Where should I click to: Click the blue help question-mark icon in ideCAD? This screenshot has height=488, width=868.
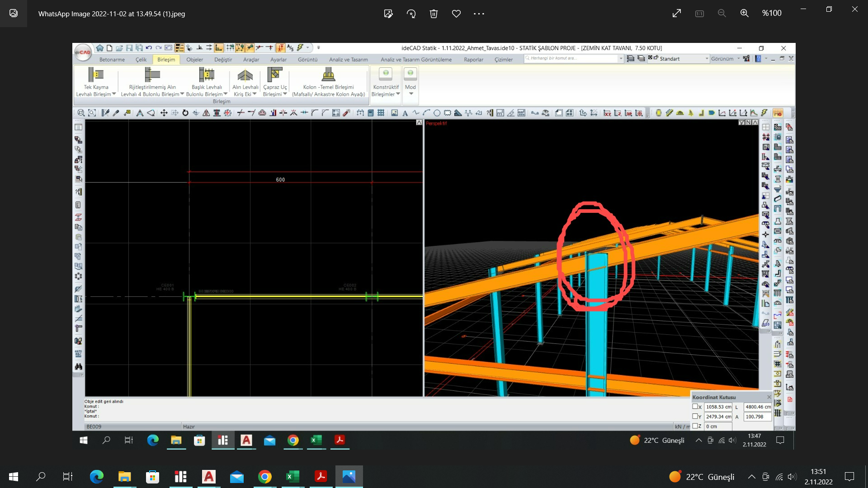click(x=758, y=59)
